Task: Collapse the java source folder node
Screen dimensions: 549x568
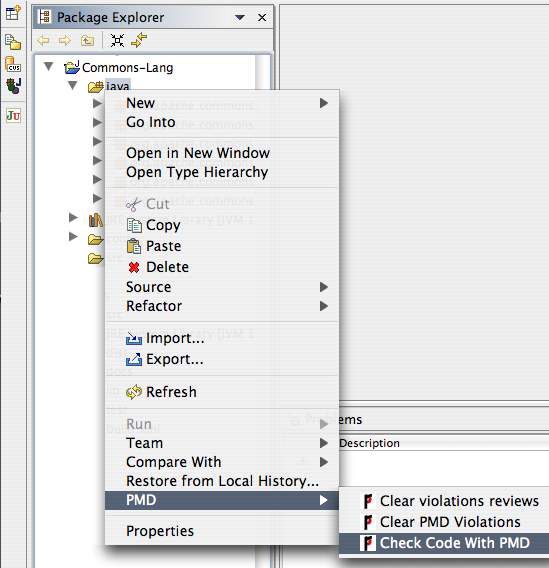Action: [73, 85]
